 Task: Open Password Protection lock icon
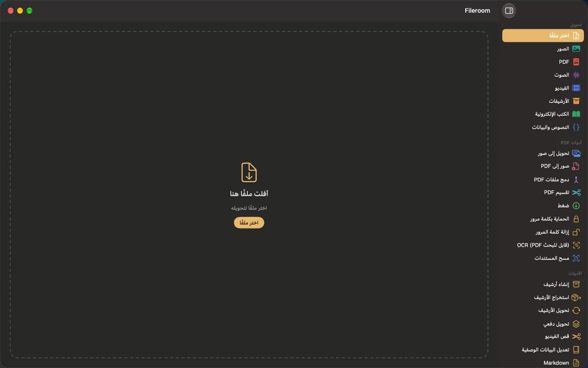tap(576, 219)
